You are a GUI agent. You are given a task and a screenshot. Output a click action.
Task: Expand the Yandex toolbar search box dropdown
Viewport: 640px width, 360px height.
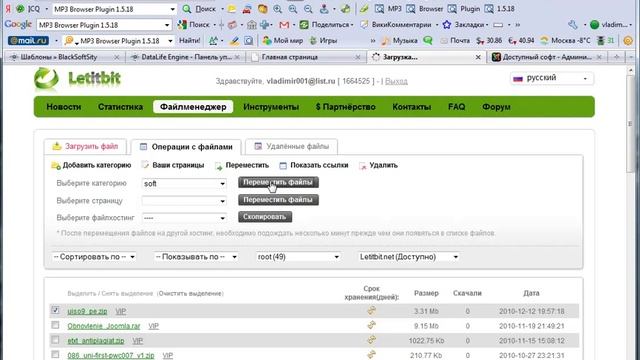point(172,9)
